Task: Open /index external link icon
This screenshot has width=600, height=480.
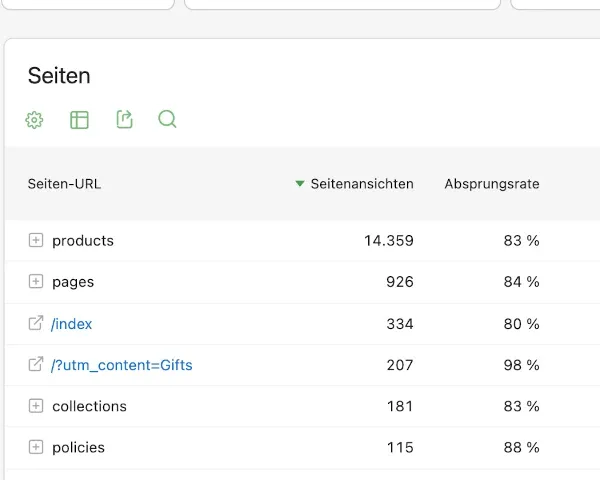Action: point(36,323)
